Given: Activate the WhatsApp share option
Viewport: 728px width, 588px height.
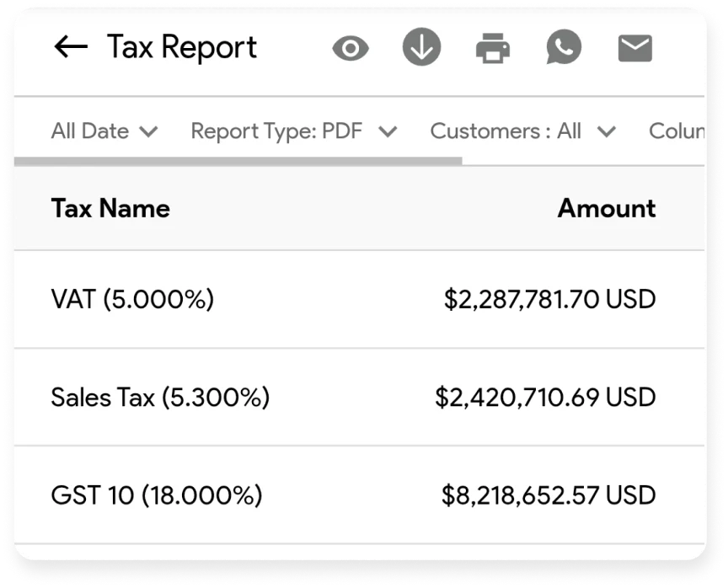Looking at the screenshot, I should point(564,47).
